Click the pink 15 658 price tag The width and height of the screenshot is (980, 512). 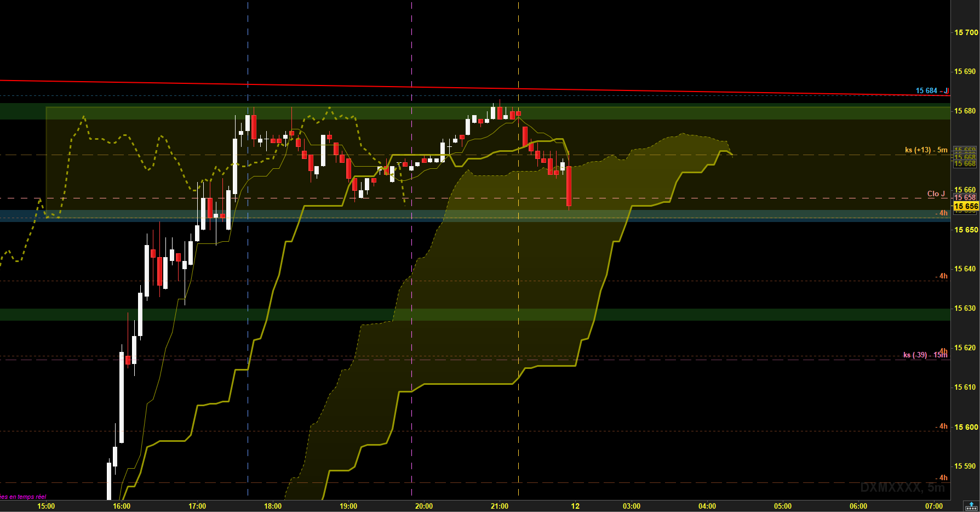[x=965, y=197]
